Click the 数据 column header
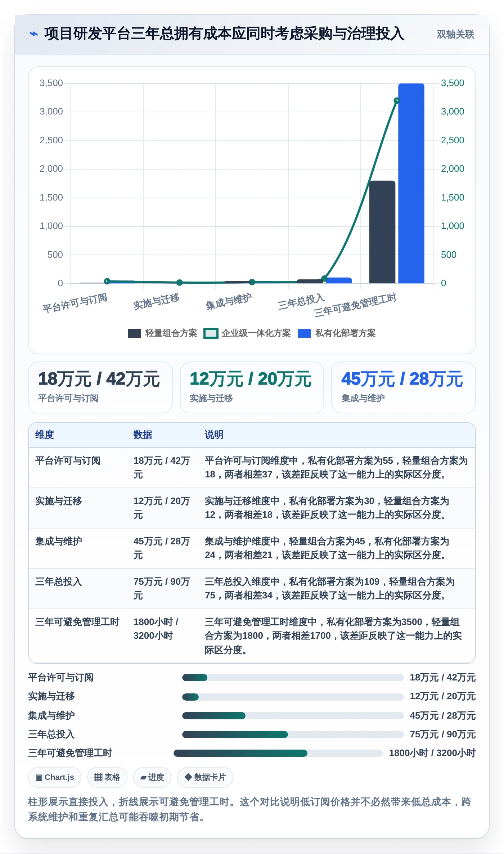The height and width of the screenshot is (854, 504). 143,435
